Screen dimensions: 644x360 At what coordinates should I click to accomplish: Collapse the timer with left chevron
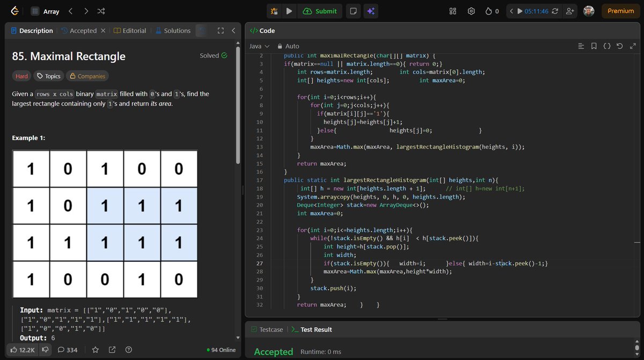[511, 11]
